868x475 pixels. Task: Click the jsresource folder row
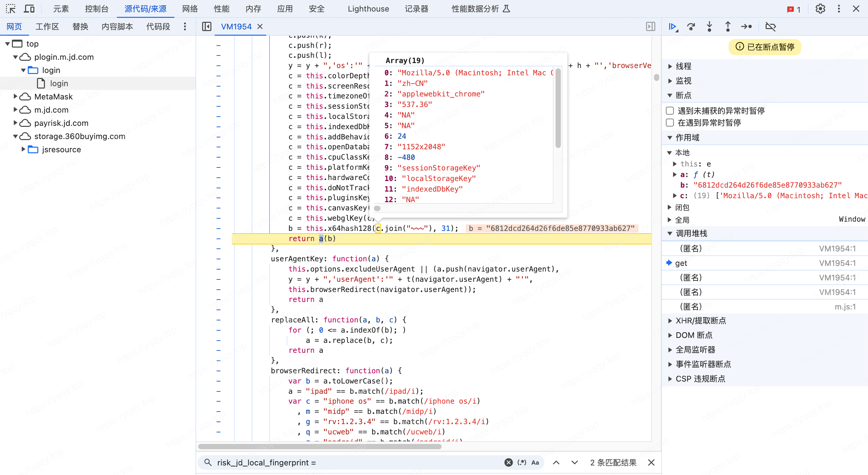pos(98,149)
